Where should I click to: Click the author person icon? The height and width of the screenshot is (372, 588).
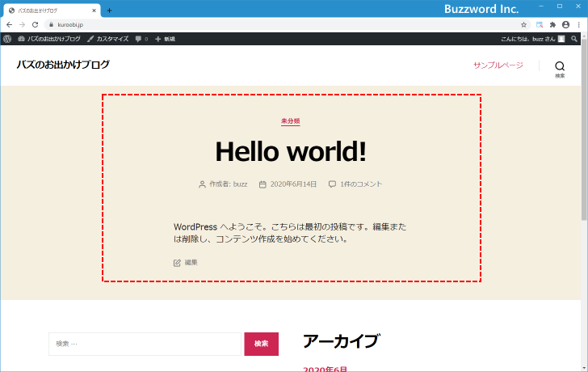202,184
